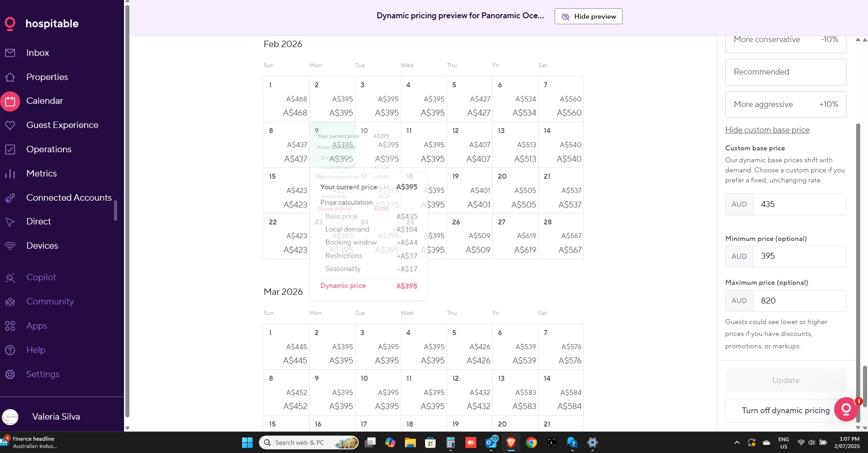Click the hospitable logo icon
Screen dimensions: 868x453
point(10,24)
